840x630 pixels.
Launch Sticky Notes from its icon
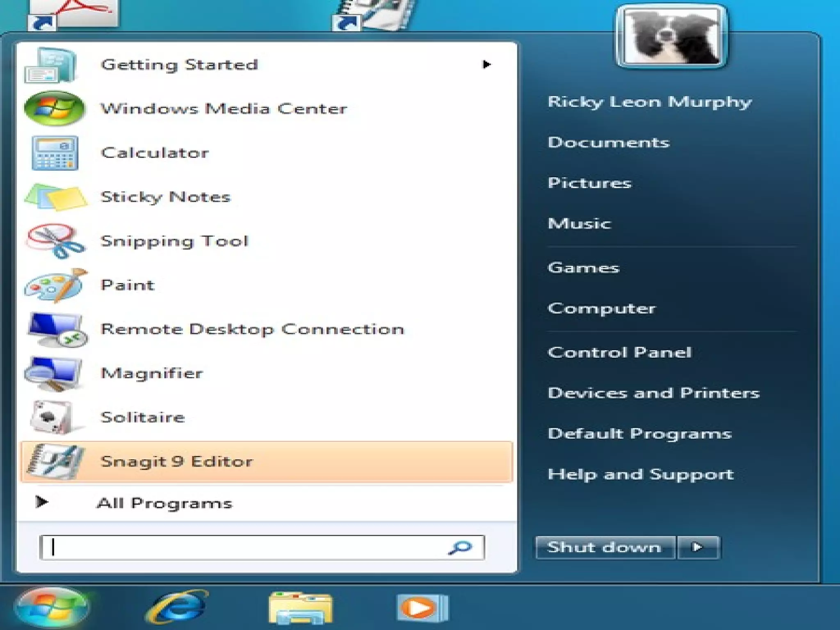(x=56, y=197)
